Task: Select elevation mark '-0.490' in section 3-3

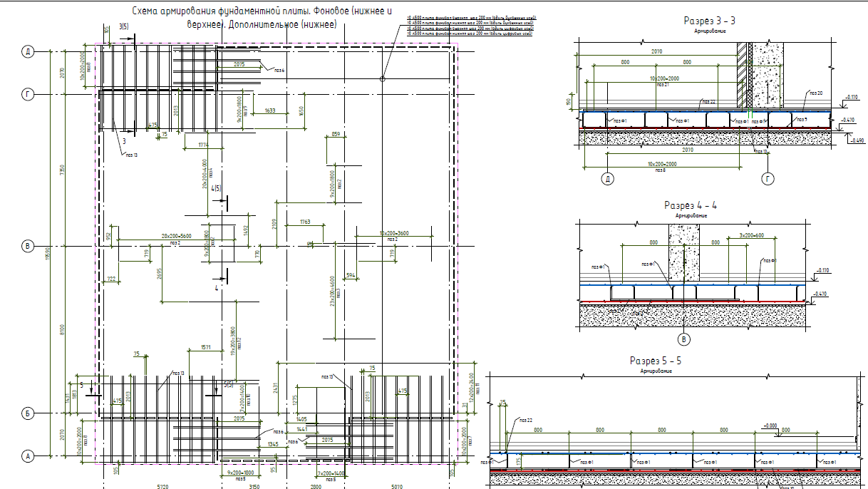Action: (x=856, y=140)
